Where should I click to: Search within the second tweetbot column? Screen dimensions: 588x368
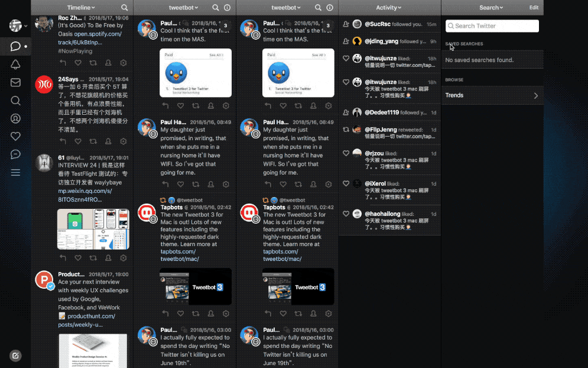coord(318,8)
